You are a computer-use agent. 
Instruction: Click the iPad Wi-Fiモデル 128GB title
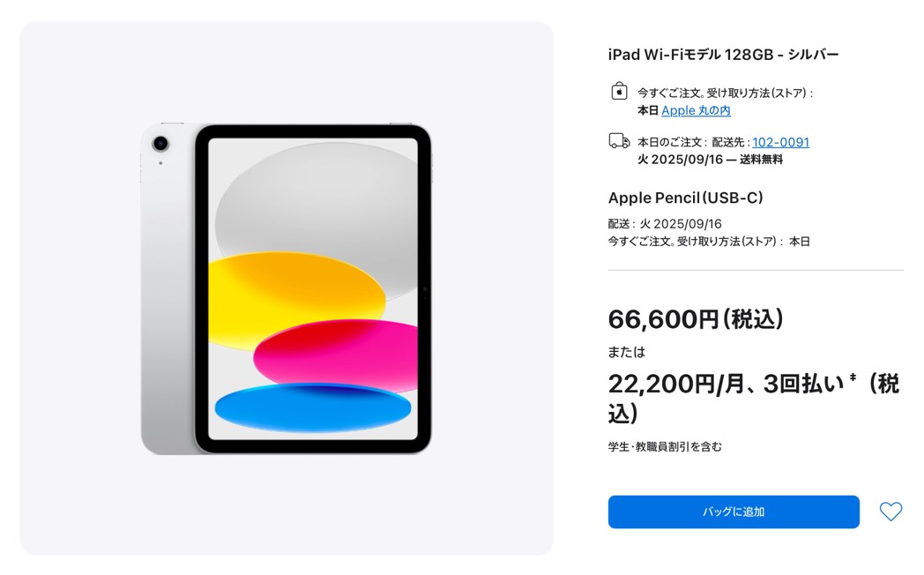click(x=723, y=55)
